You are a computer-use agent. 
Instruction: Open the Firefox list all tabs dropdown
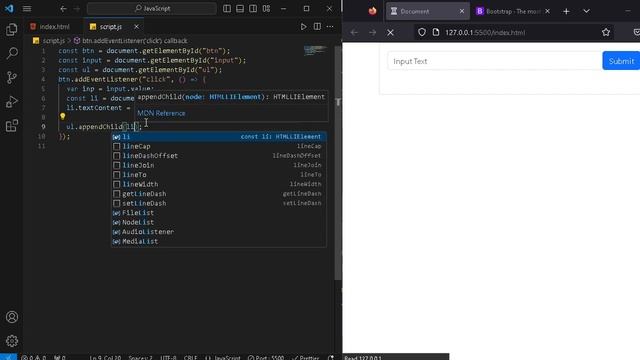pyautogui.click(x=586, y=11)
